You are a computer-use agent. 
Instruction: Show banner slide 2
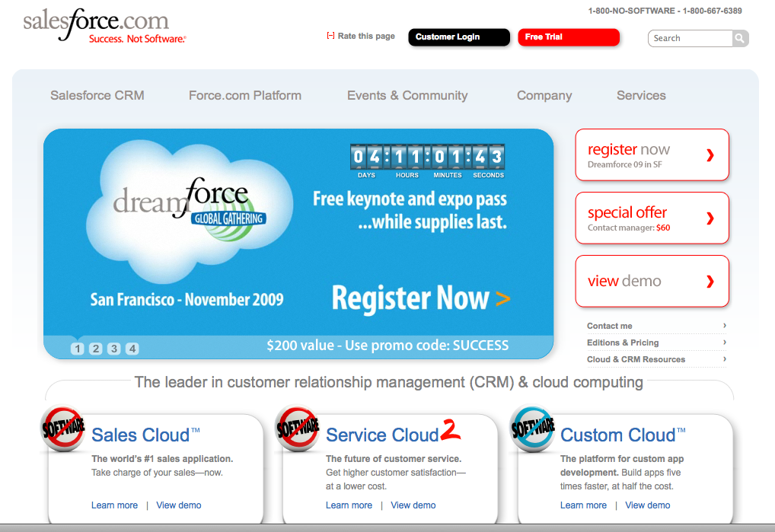95,349
